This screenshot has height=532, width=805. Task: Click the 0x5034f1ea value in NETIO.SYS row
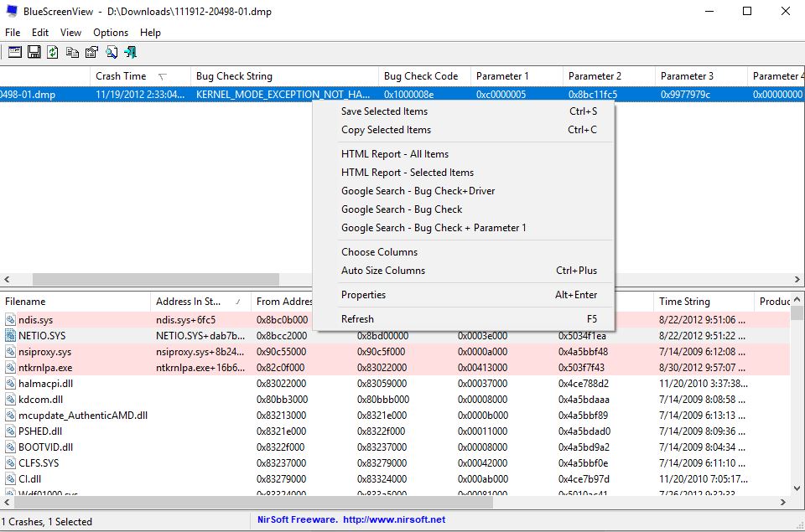[x=582, y=335]
